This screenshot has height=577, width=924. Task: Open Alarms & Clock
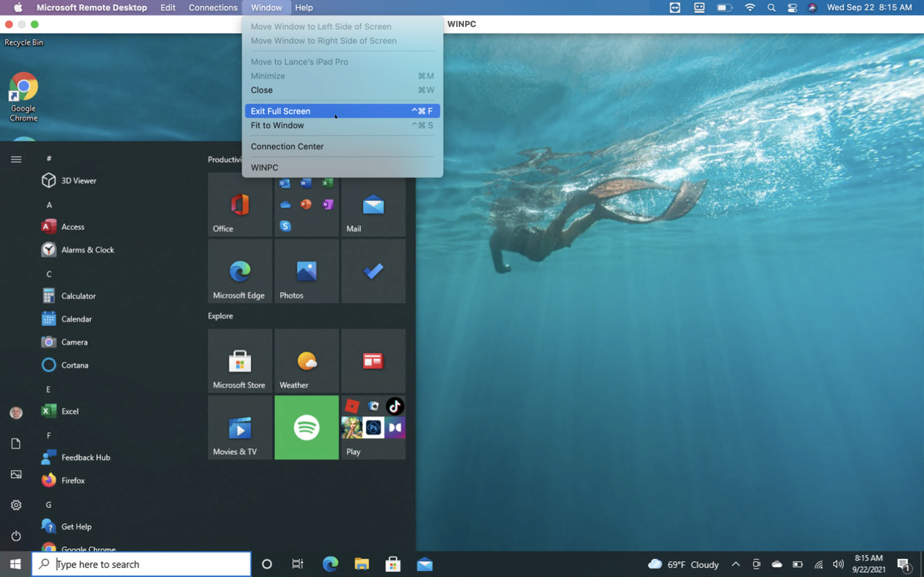[x=78, y=250]
